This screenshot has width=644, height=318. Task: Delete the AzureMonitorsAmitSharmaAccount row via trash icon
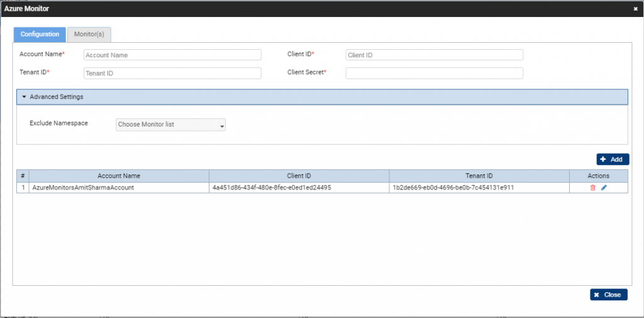click(x=592, y=188)
